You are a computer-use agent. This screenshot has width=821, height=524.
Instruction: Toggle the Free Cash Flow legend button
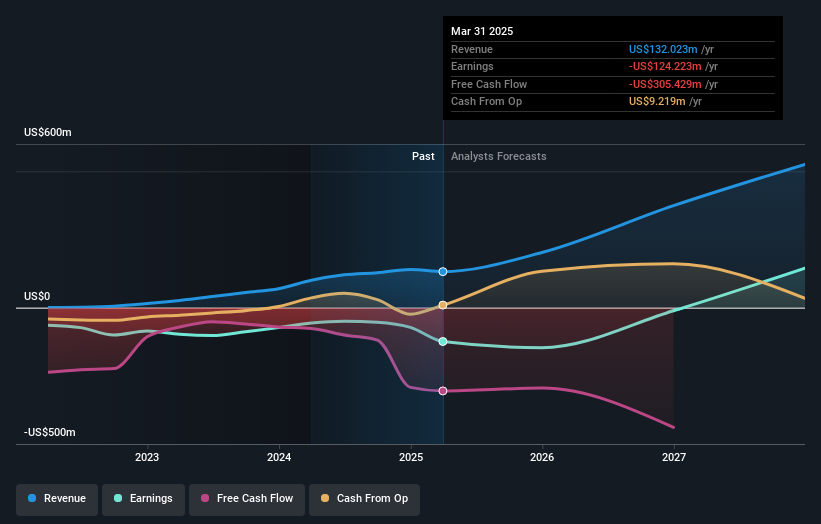pos(247,499)
